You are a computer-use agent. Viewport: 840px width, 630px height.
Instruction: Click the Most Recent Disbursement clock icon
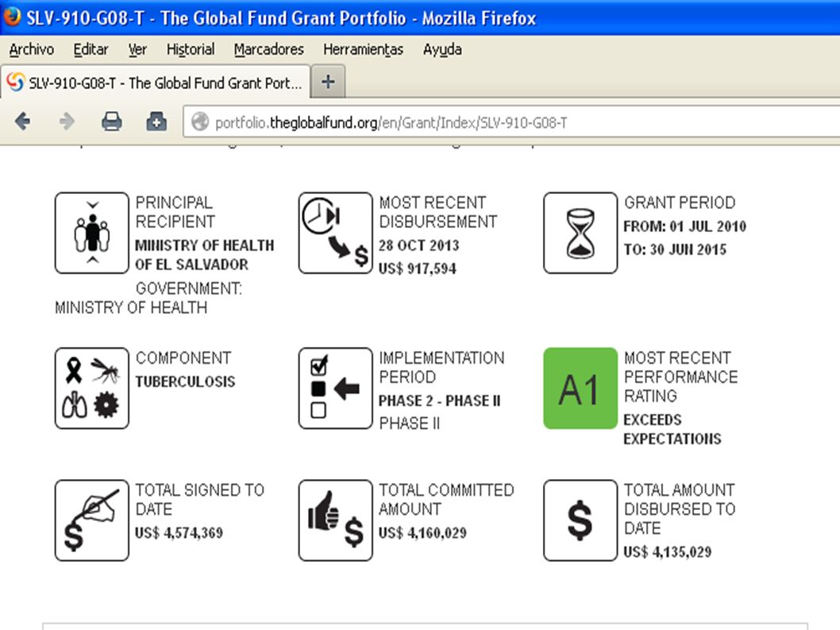pos(335,233)
